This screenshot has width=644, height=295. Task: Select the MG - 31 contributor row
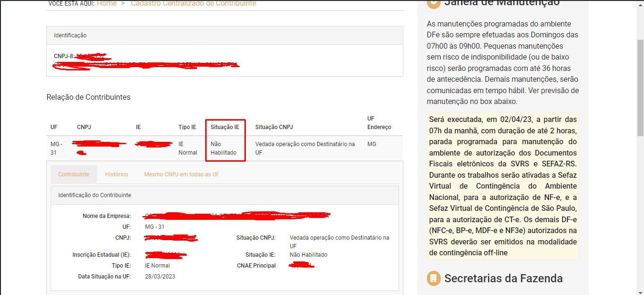pos(225,148)
